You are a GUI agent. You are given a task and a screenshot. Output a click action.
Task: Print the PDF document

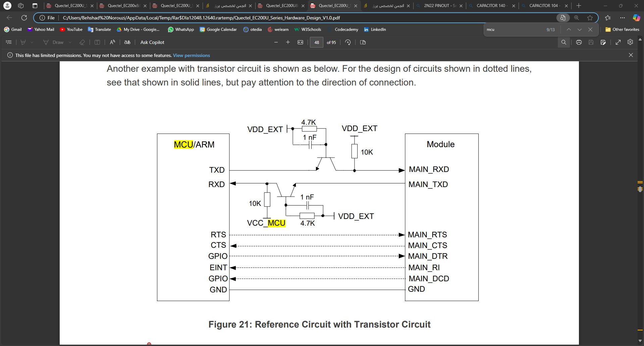(x=579, y=42)
